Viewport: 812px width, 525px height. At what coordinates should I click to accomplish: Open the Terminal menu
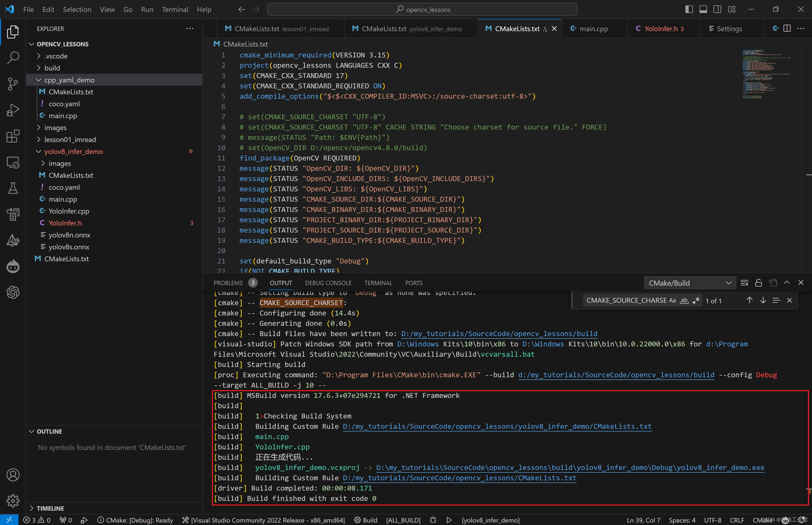[x=175, y=9]
